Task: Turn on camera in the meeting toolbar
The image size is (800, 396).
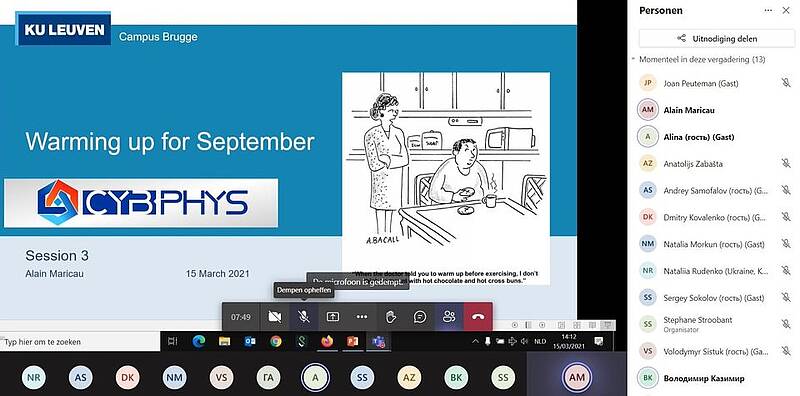Action: pos(274,317)
